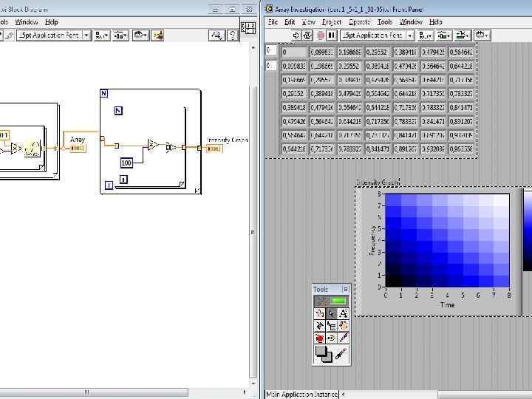
Task: Open Clean Up Diagram in Block Diagram toolbar
Action: [157, 35]
